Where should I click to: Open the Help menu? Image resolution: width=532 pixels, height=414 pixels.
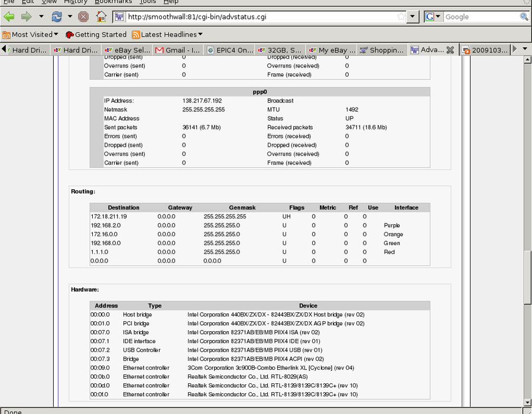pos(171,2)
